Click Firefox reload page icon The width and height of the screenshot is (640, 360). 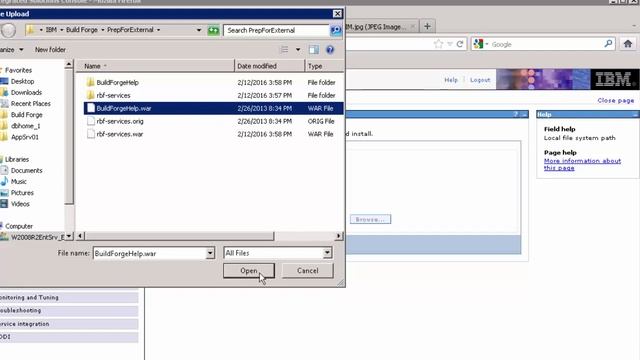[x=460, y=44]
